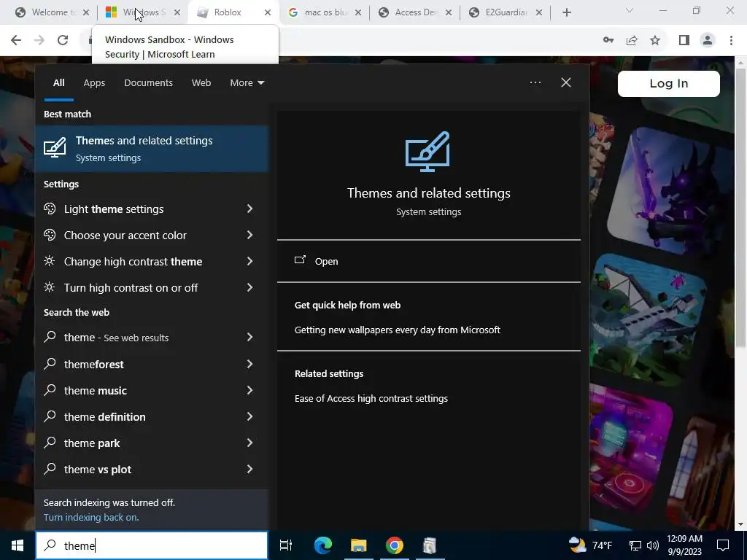This screenshot has height=560, width=747.
Task: Open Chrome's three-dot menu
Action: pyautogui.click(x=731, y=41)
